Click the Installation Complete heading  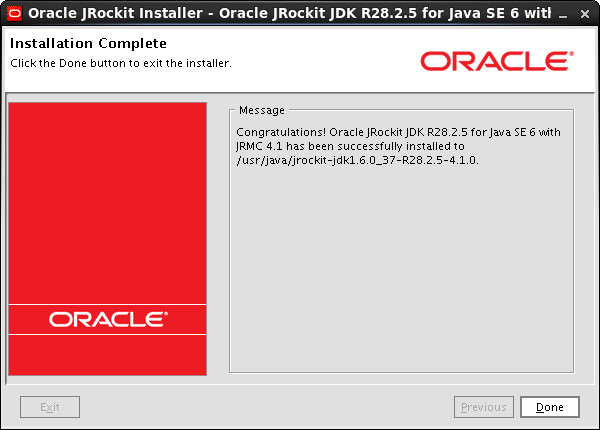click(x=88, y=43)
